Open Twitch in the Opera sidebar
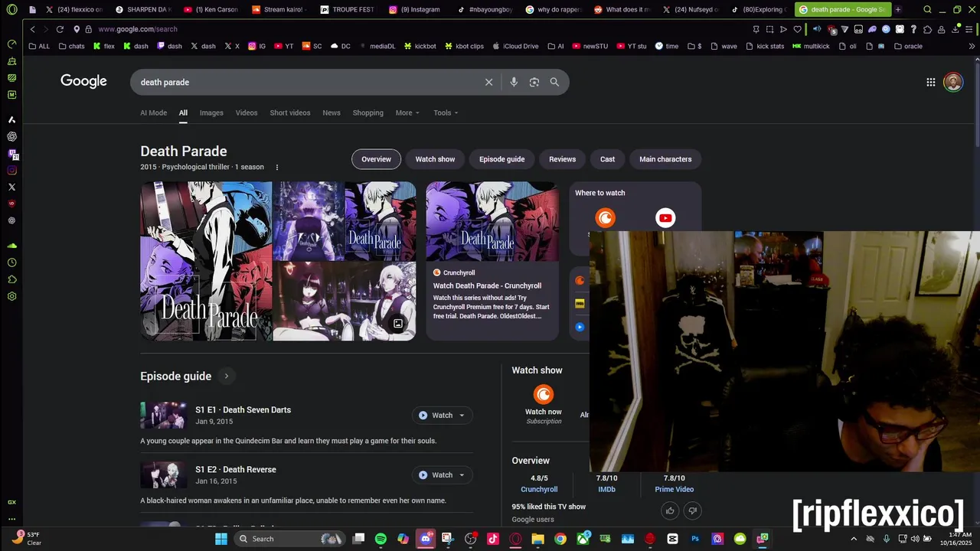The height and width of the screenshot is (551, 980). [11, 153]
